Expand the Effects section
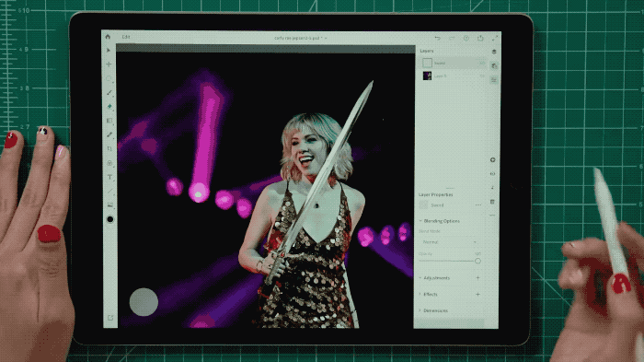The width and height of the screenshot is (644, 362). click(420, 294)
